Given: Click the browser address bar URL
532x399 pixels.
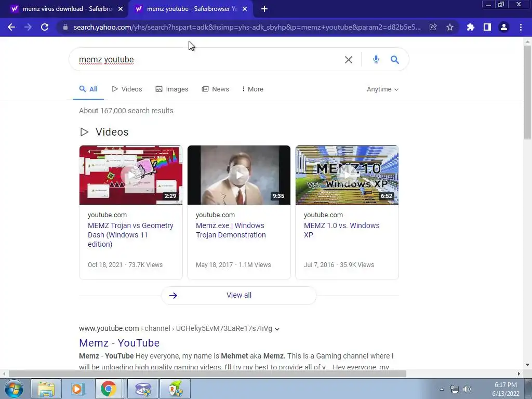Looking at the screenshot, I should click(x=247, y=27).
